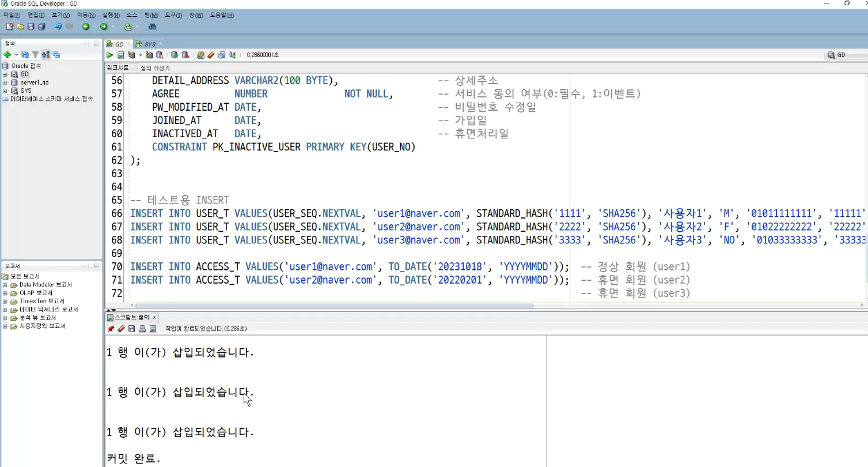The width and height of the screenshot is (868, 467).
Task: Open the 파일(F) menu
Action: click(x=12, y=15)
